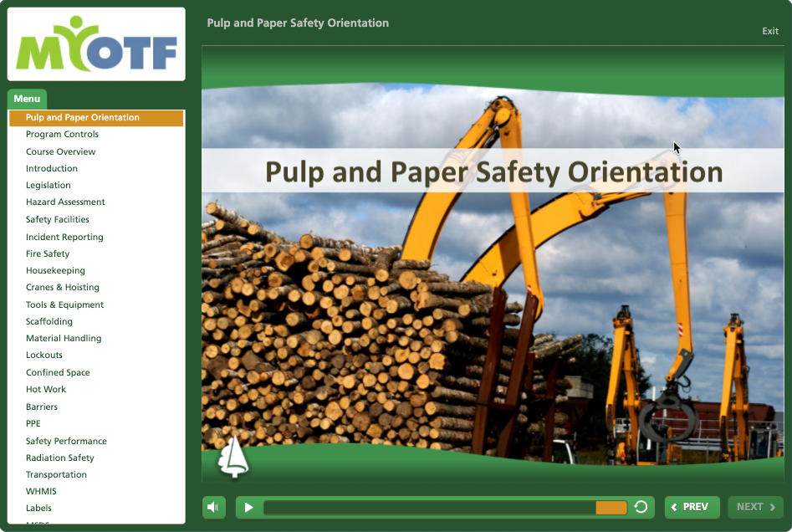
Task: Advance with the NEXT button
Action: [x=756, y=507]
